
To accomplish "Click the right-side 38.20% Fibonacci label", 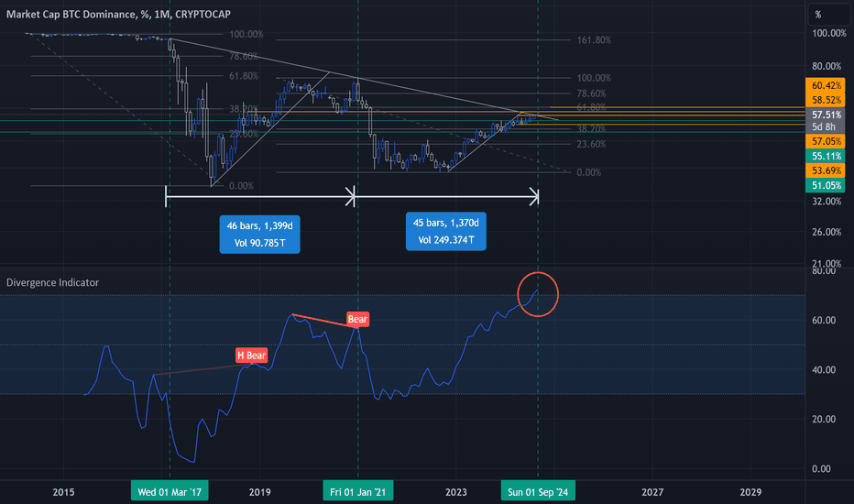I will click(591, 129).
